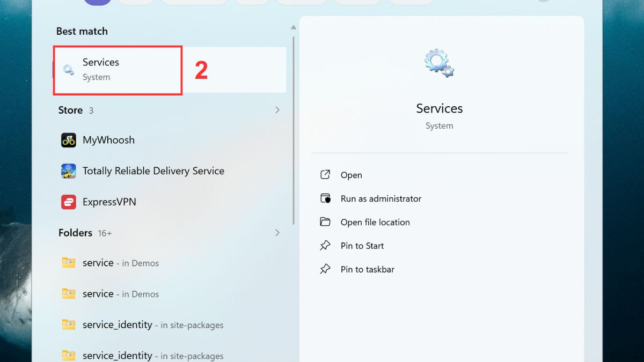The height and width of the screenshot is (362, 644).
Task: Click the large Services gears icon in preview
Action: point(440,63)
